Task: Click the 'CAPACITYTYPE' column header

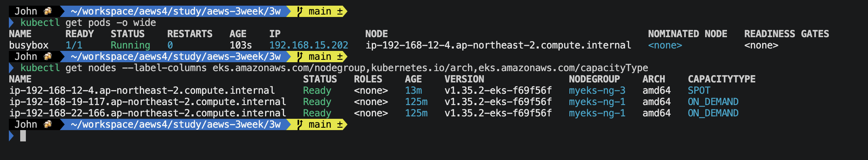Action: [722, 79]
